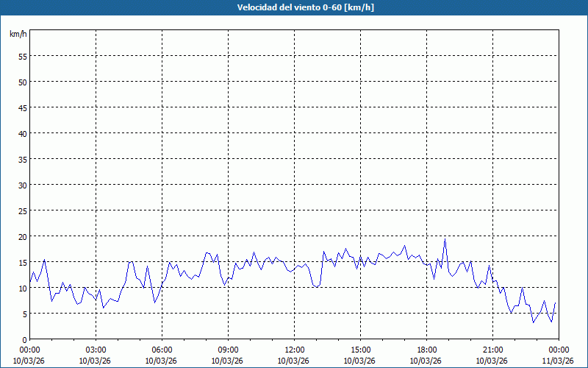Click the km/h unit label above the y-axis
The height and width of the screenshot is (368, 588).
tap(17, 35)
